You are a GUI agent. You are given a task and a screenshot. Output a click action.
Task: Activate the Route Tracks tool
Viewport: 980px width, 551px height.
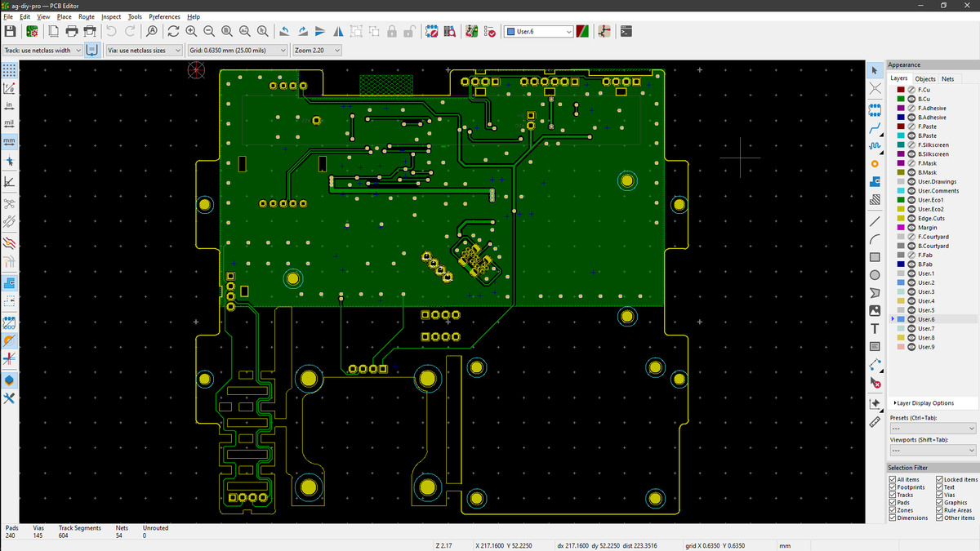(x=875, y=127)
